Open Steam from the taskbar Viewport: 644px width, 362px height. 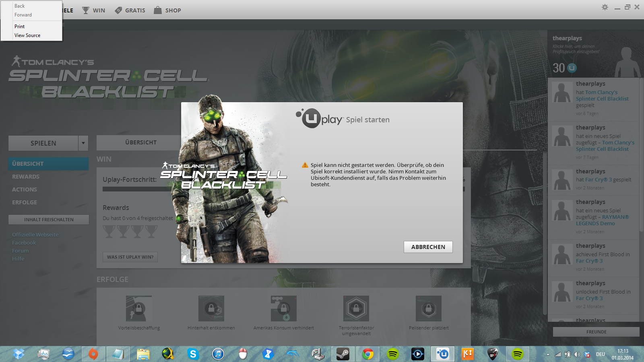(x=343, y=354)
